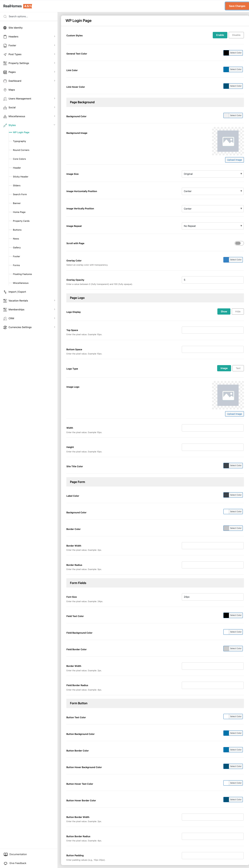Screen dimensions: 249x868
Task: Open Core Colors styles section
Action: point(19,159)
